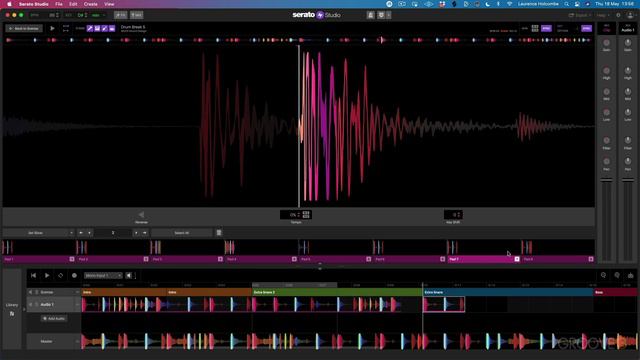Click the zoom magnifier in timeline toolbar
This screenshot has width=640, height=360.
click(x=603, y=276)
